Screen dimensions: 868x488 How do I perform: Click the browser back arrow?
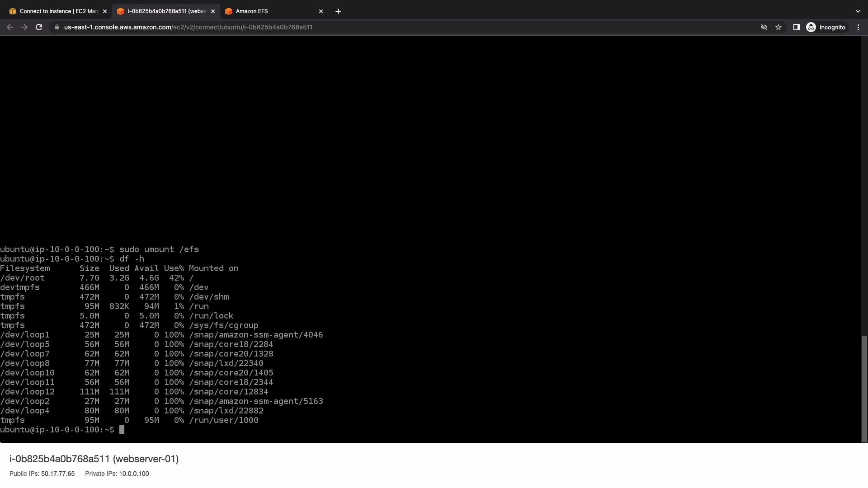10,27
